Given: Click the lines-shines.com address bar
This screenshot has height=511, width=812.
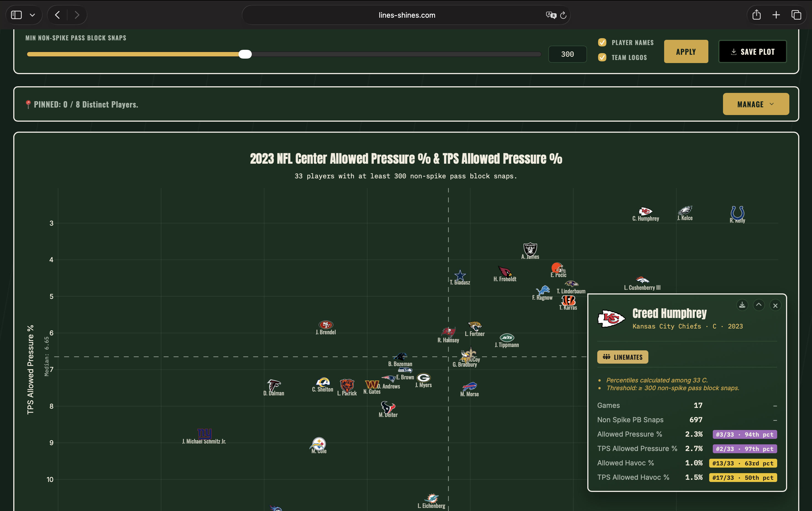Looking at the screenshot, I should coord(406,15).
